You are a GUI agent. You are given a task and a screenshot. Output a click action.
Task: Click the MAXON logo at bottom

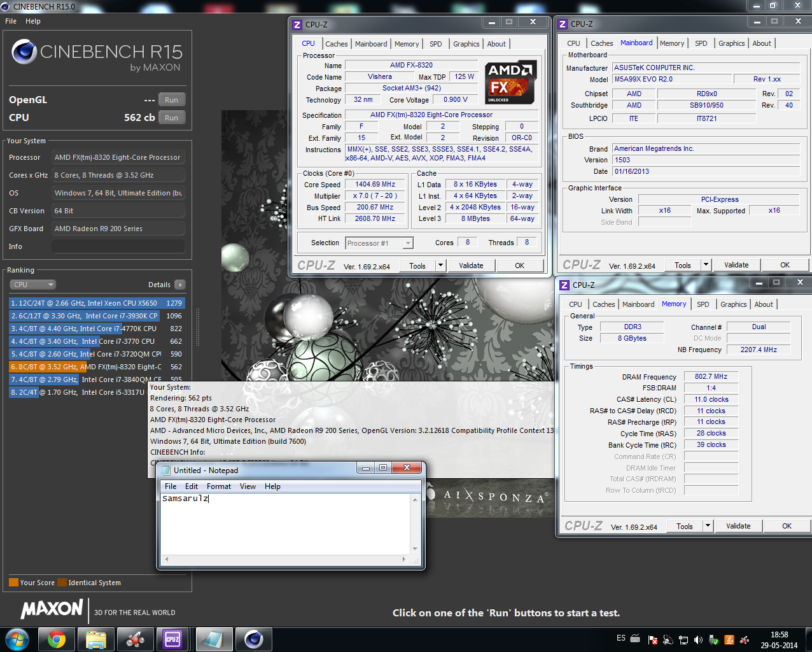(52, 609)
